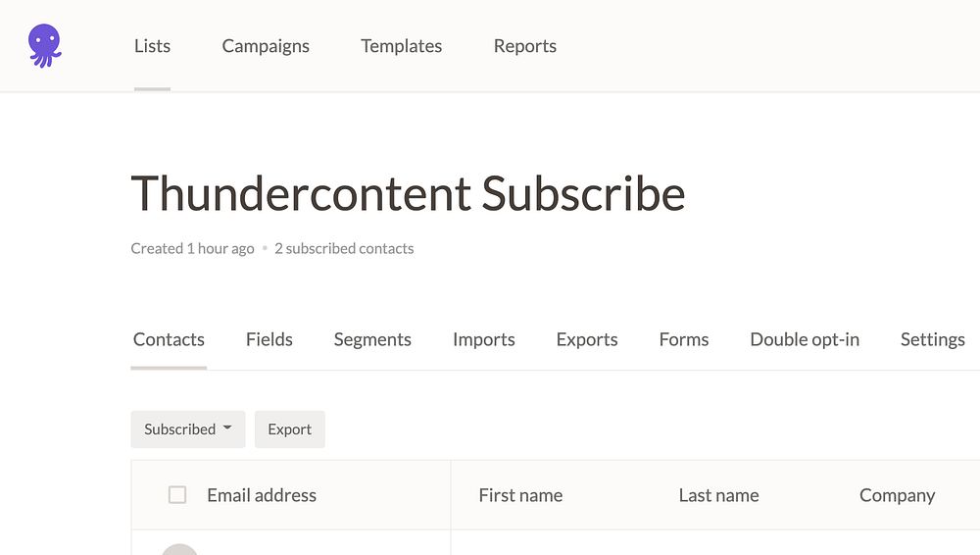Screen dimensions: 980x555
Task: Click the Email address column header
Action: (262, 495)
